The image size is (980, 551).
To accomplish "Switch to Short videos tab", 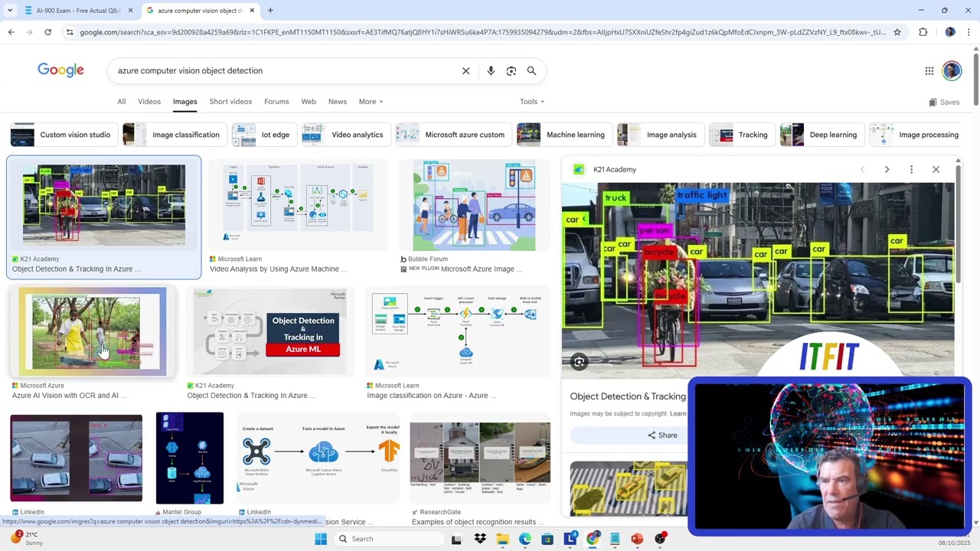I will click(230, 102).
